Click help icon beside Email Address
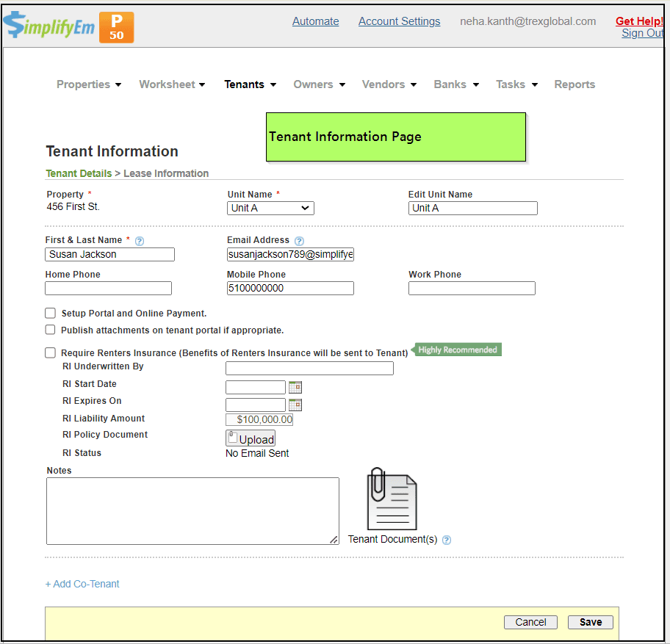670x644 pixels. tap(299, 241)
